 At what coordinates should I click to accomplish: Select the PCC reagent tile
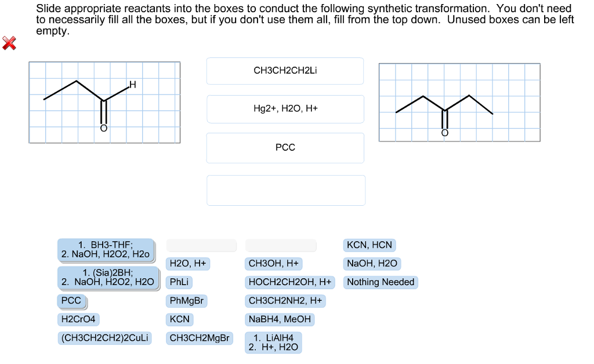(x=70, y=301)
